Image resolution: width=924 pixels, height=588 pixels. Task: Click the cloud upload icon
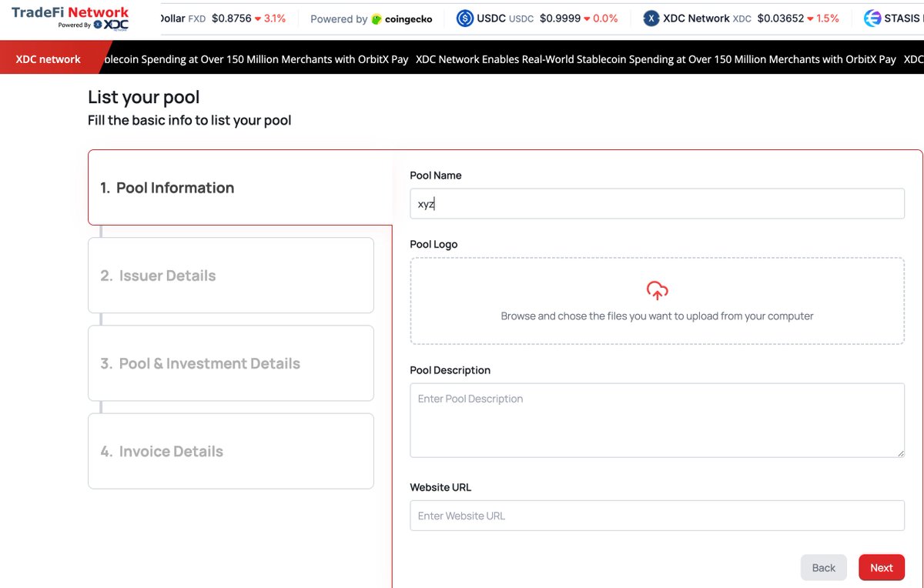point(657,290)
